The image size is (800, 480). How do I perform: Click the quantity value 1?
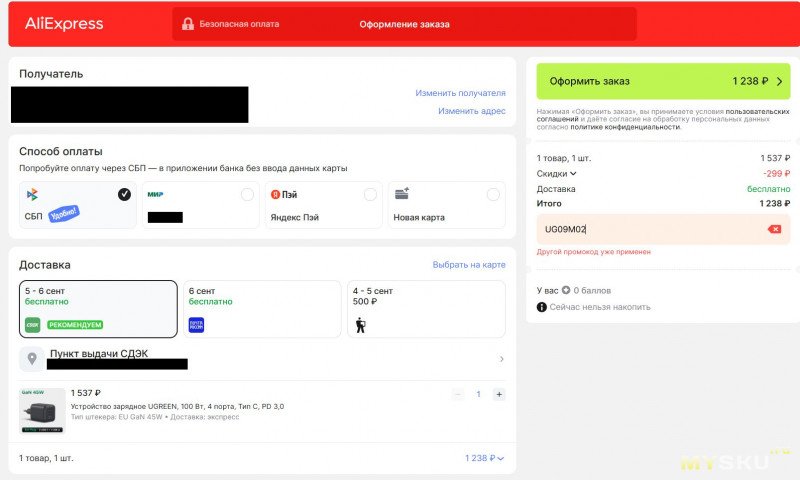pos(479,394)
